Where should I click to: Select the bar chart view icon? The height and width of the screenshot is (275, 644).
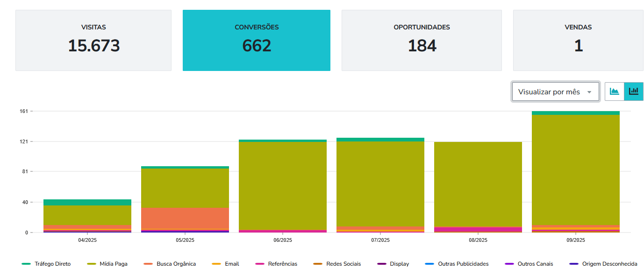pos(634,92)
